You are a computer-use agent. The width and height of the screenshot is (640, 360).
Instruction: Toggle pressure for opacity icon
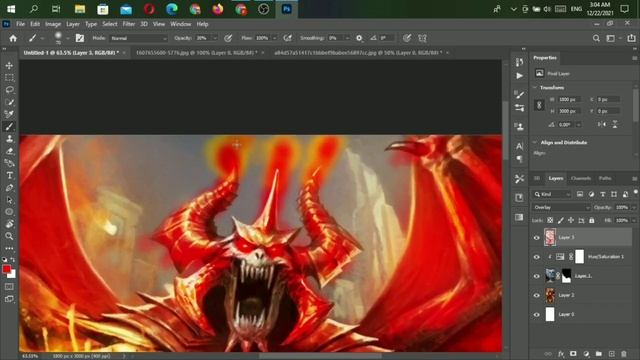click(x=228, y=38)
